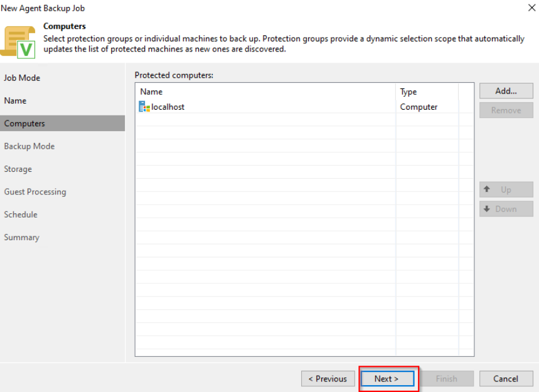Click the Add... button
Image resolution: width=539 pixels, height=392 pixels.
pos(506,91)
